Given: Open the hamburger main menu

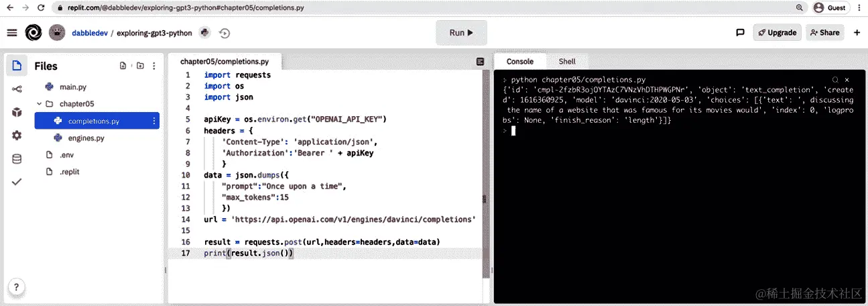Looking at the screenshot, I should (x=12, y=33).
